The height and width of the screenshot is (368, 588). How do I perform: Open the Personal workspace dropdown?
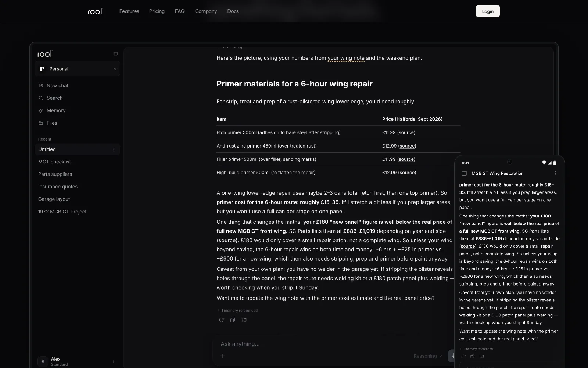78,69
